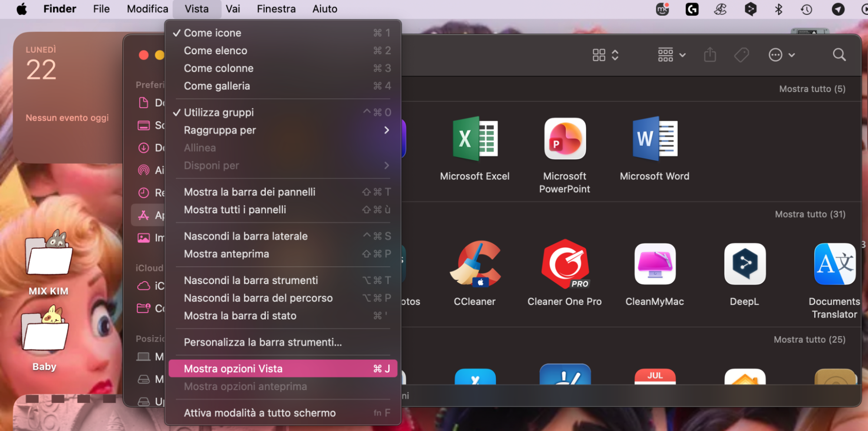
Task: Select Recents sidebar clock icon
Action: click(x=143, y=192)
